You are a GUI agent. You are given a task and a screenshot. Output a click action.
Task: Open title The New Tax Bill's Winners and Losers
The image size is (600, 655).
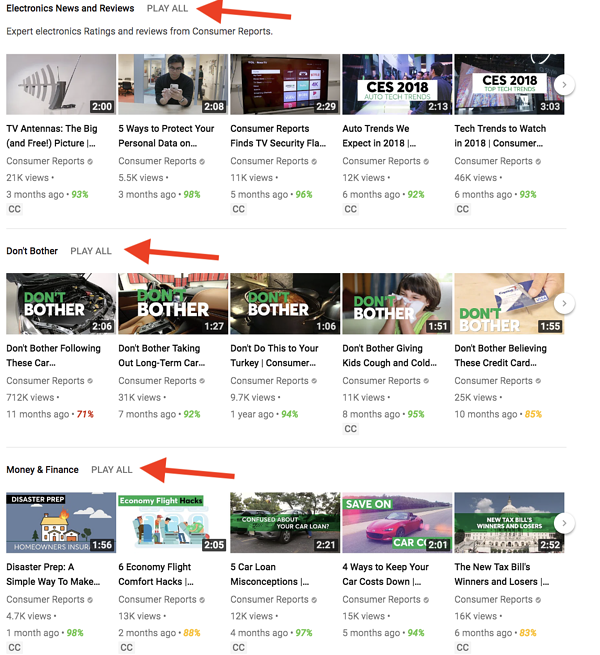pos(502,574)
